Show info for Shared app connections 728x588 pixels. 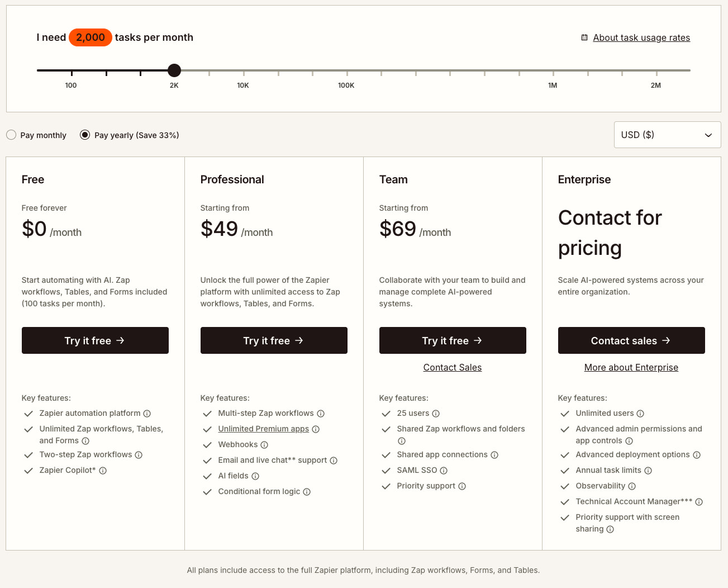coord(494,455)
